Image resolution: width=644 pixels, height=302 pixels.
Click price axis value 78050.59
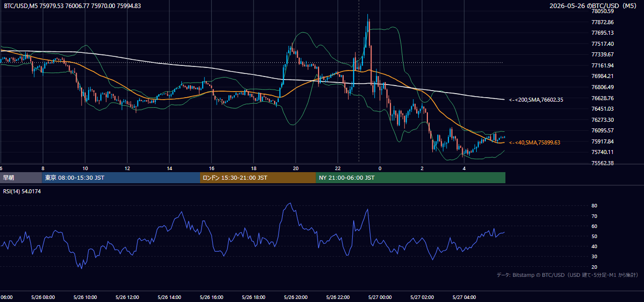click(x=602, y=11)
